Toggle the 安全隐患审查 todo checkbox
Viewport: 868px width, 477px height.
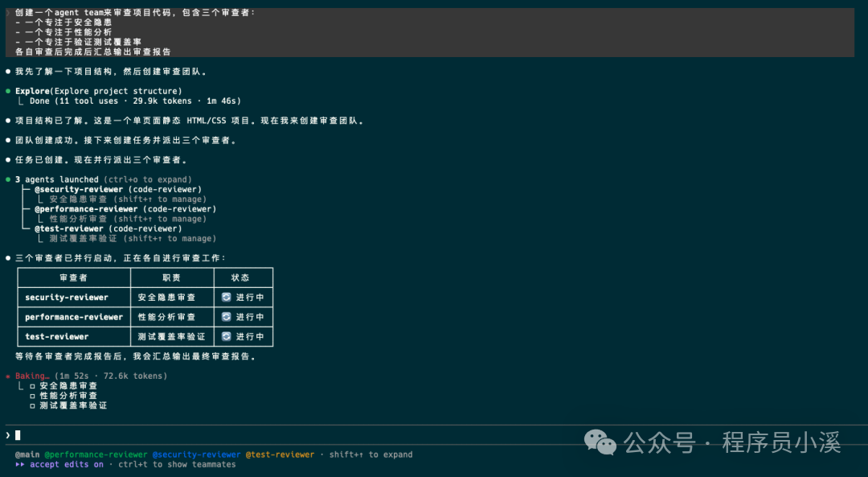point(32,386)
